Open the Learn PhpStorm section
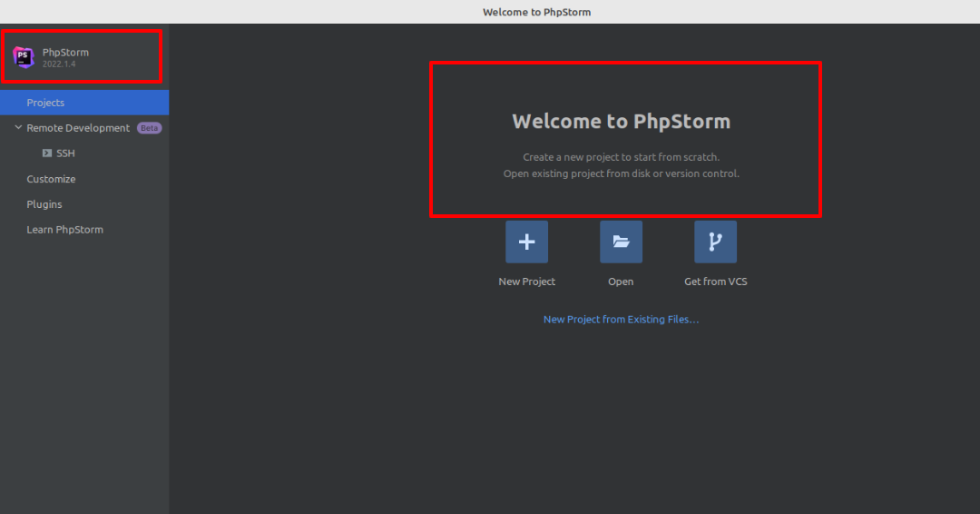Image resolution: width=980 pixels, height=514 pixels. (x=65, y=230)
